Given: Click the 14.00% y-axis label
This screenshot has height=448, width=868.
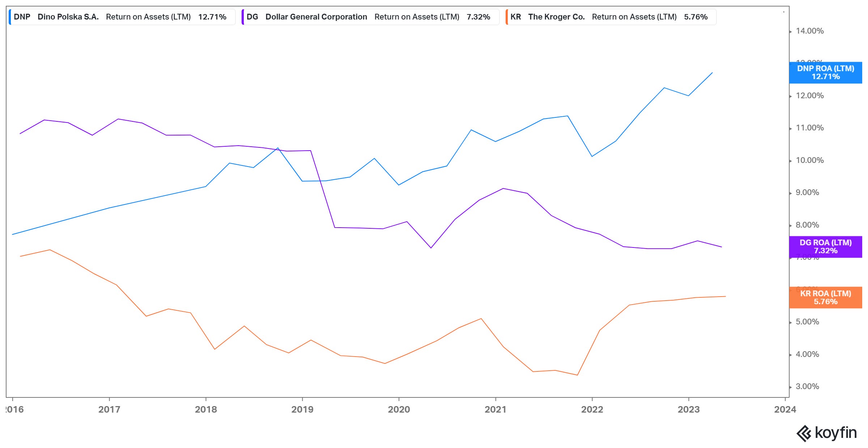Looking at the screenshot, I should [x=810, y=31].
